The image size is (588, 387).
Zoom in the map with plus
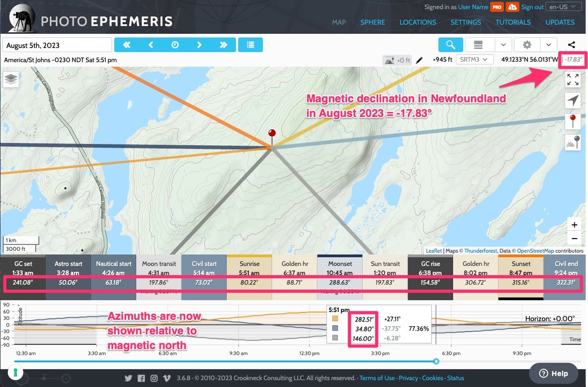[x=574, y=225]
